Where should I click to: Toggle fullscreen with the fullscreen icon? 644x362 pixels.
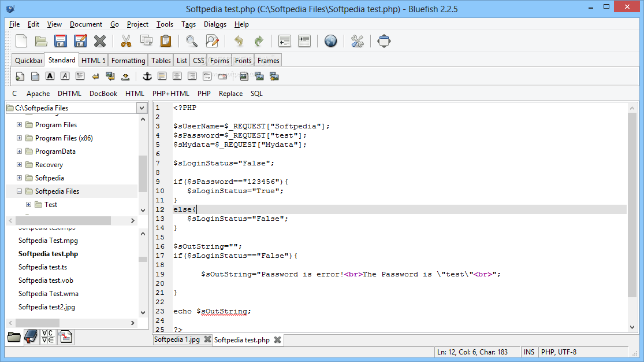pos(384,41)
